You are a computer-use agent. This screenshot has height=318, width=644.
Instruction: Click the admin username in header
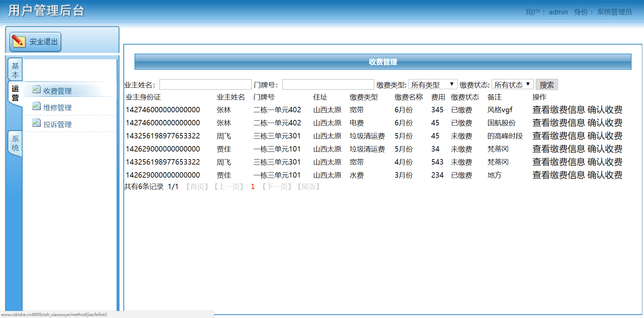(558, 12)
